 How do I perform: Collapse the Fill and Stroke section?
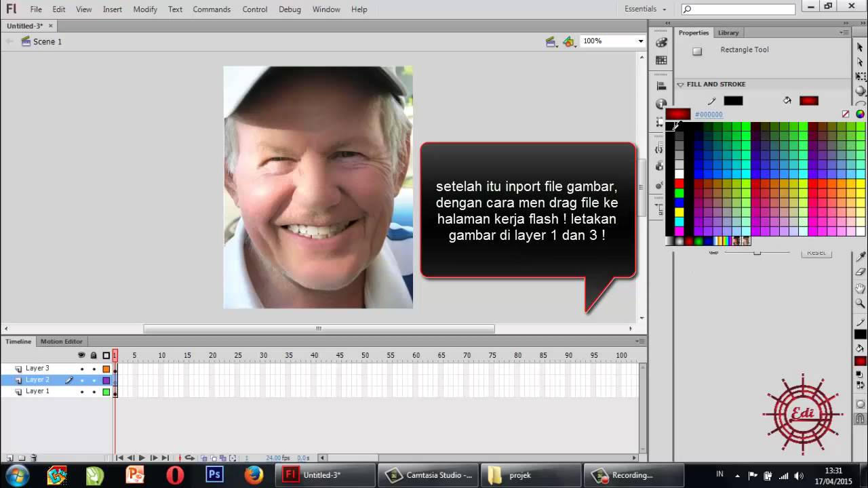click(x=680, y=85)
